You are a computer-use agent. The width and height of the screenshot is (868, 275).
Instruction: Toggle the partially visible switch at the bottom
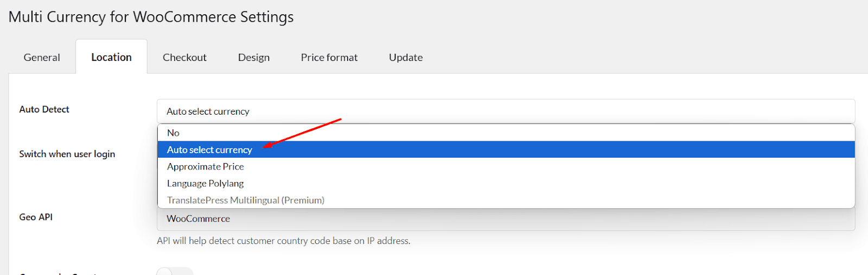coord(175,271)
